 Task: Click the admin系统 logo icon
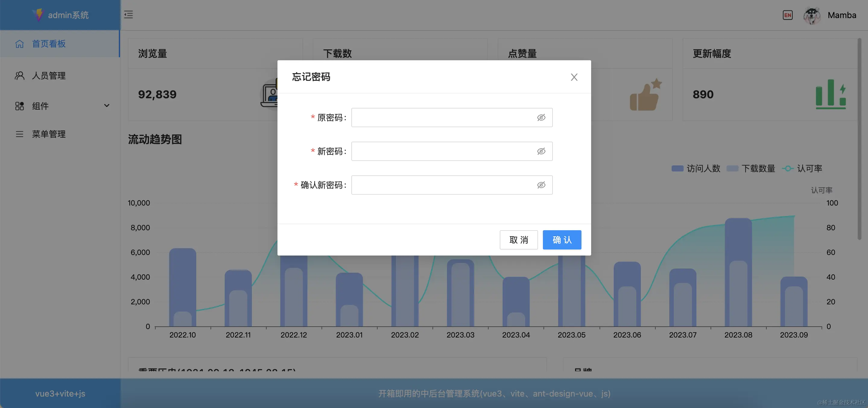click(39, 15)
